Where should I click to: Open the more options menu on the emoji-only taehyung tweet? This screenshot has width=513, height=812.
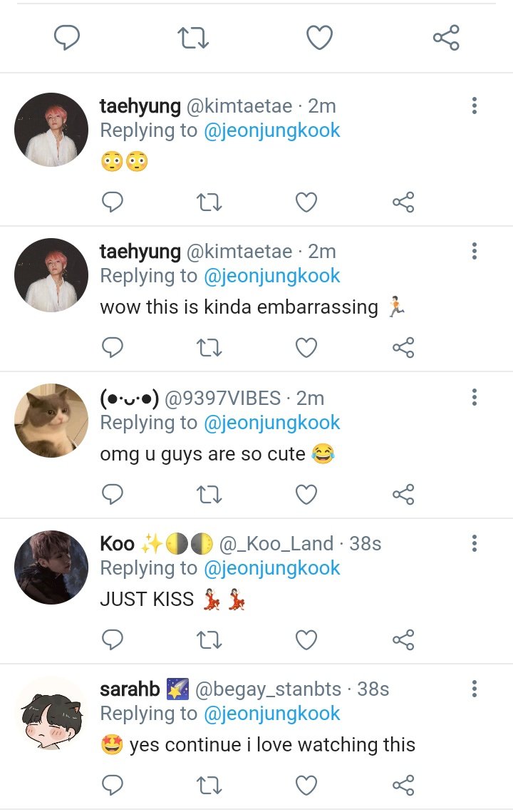tap(475, 106)
